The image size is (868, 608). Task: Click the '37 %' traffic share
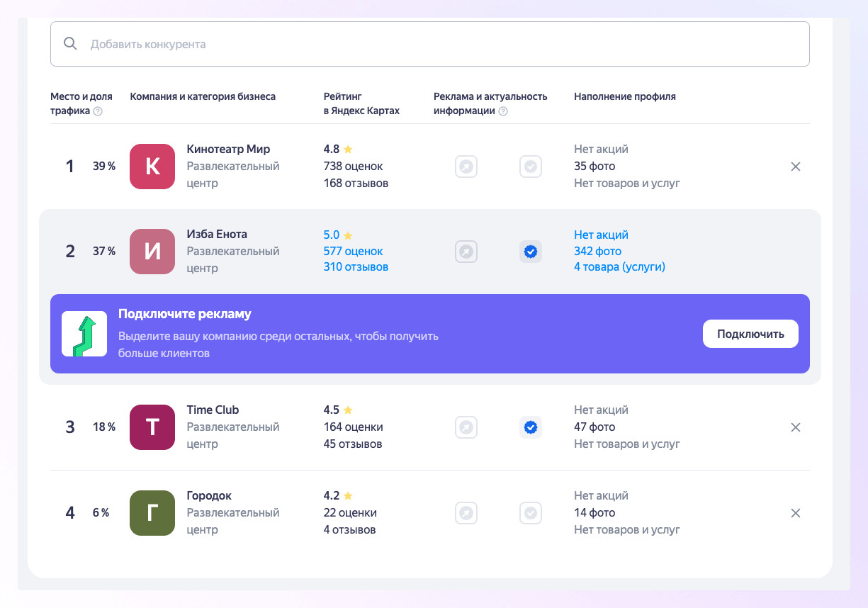tap(104, 252)
